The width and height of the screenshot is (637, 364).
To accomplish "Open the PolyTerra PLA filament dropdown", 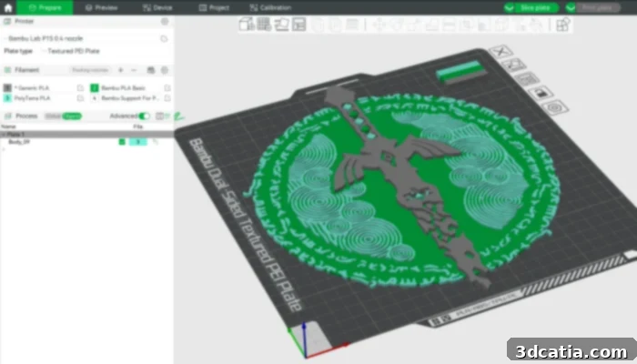I will 44,98.
